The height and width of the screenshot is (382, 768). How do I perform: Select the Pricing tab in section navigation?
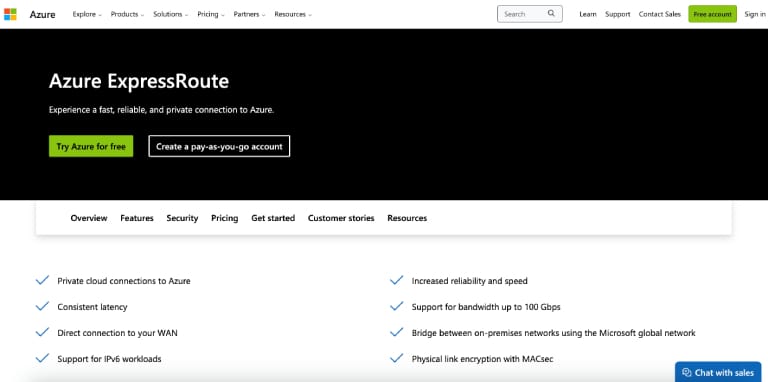pyautogui.click(x=224, y=218)
